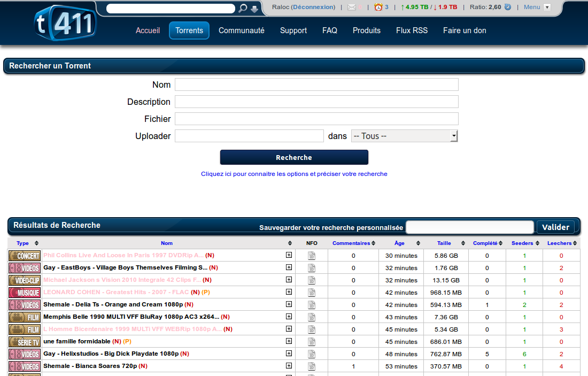
Task: Sort by Complété using its arrows
Action: (501, 243)
